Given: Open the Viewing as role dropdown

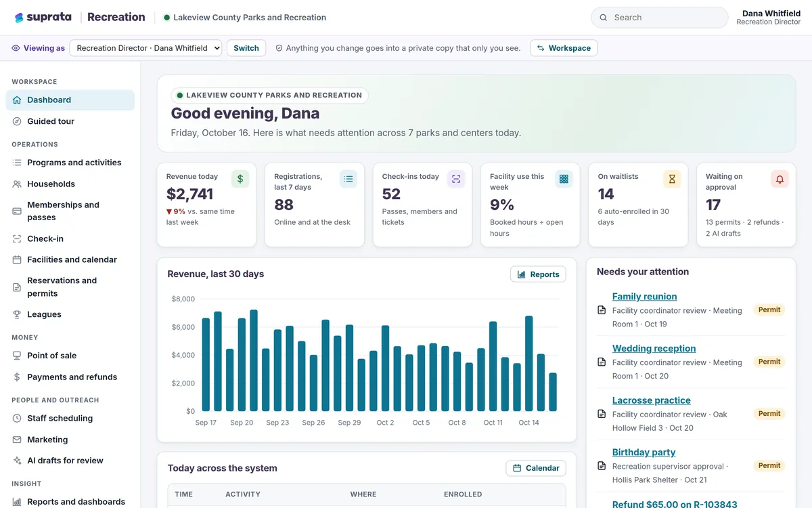Looking at the screenshot, I should tap(145, 48).
